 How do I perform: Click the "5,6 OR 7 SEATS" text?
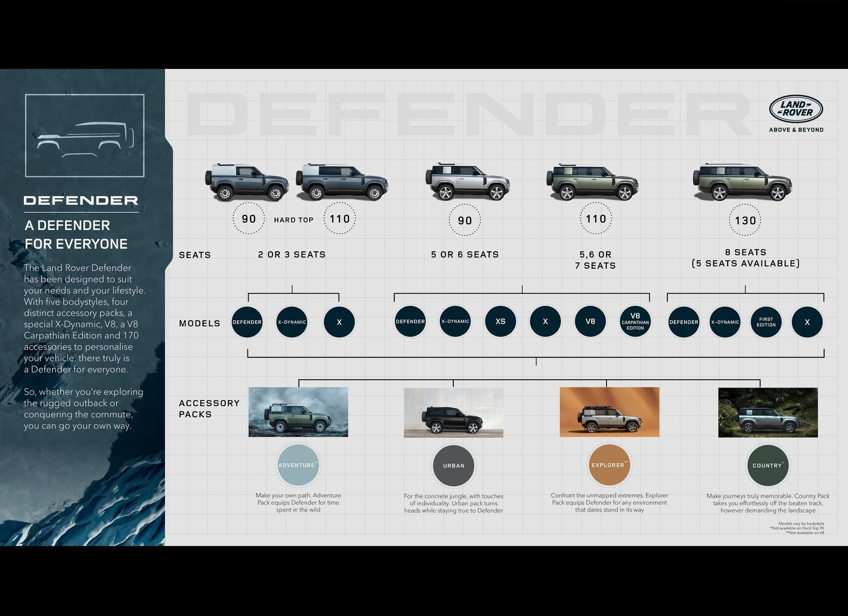tap(596, 260)
